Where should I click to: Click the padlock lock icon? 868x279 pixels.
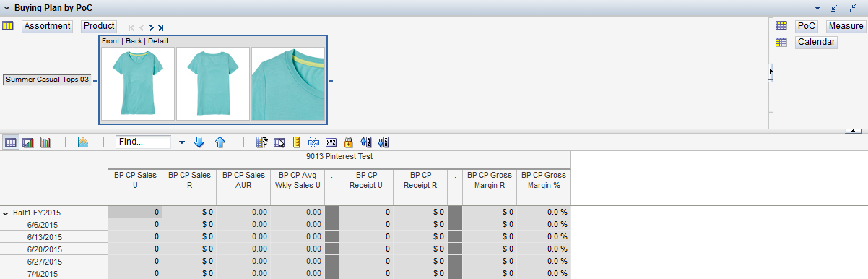coord(349,142)
